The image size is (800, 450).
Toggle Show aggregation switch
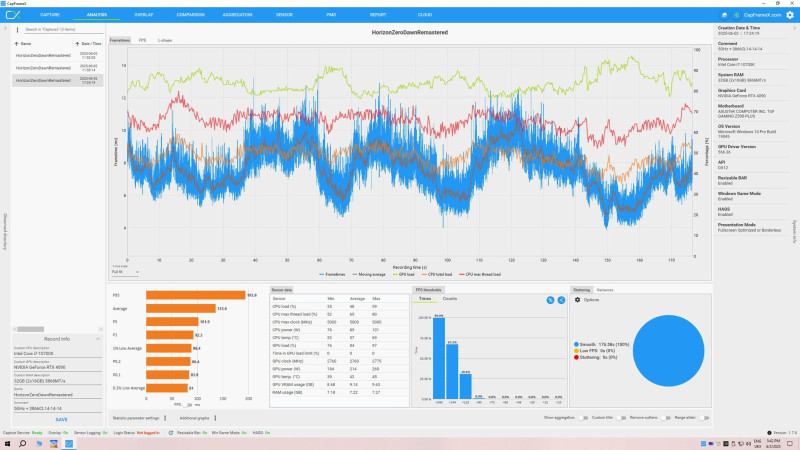pyautogui.click(x=582, y=418)
